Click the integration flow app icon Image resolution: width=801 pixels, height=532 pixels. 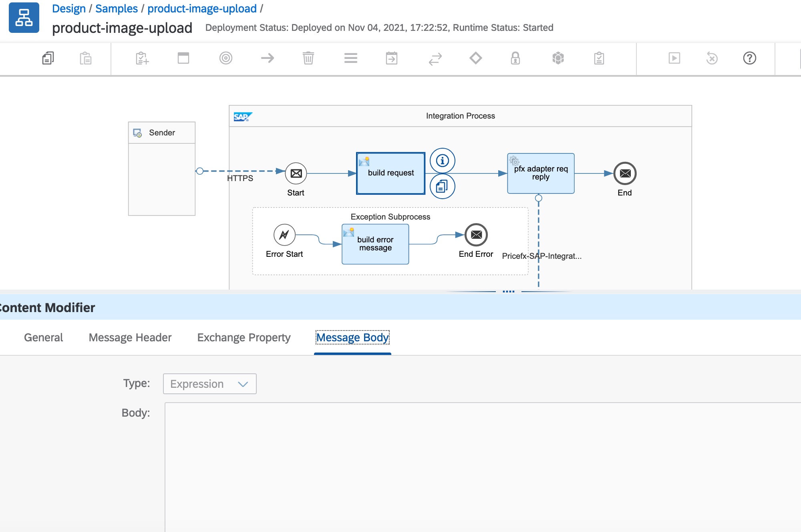coord(24,18)
